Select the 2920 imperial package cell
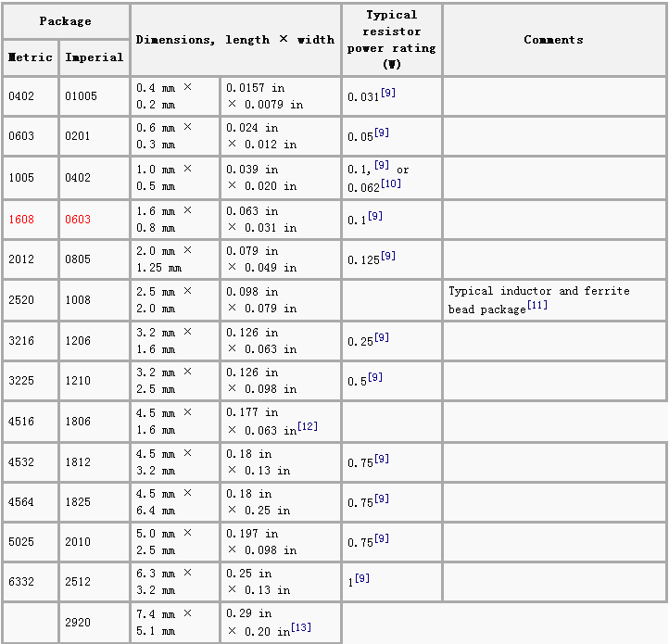Image resolution: width=669 pixels, height=644 pixels. pos(78,624)
